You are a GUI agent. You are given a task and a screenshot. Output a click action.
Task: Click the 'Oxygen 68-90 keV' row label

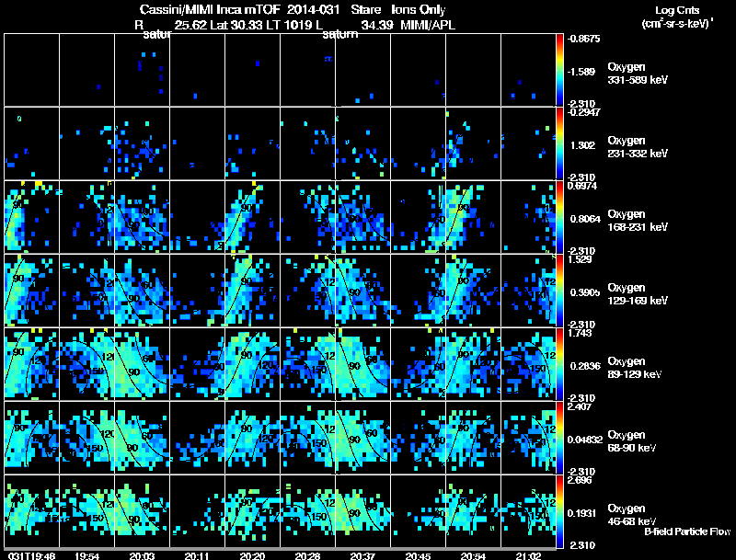[632, 441]
